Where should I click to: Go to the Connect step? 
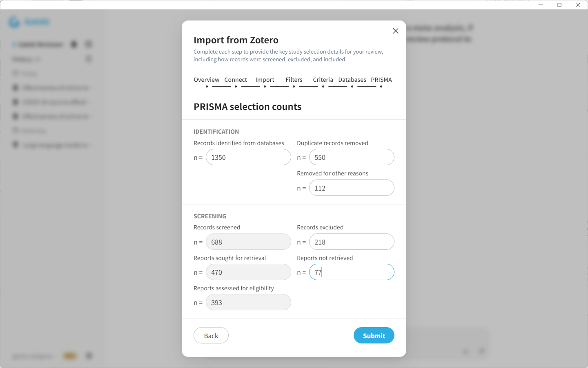point(236,80)
